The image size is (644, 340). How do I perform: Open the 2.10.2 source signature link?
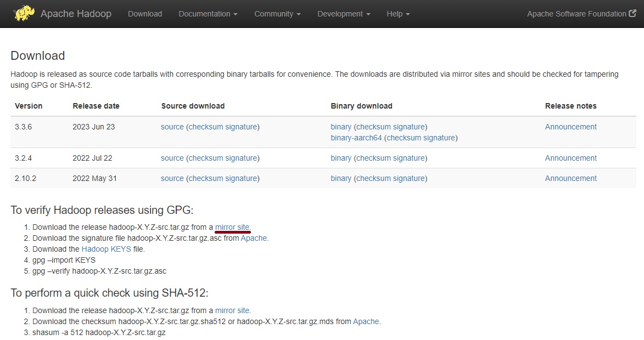click(x=241, y=178)
